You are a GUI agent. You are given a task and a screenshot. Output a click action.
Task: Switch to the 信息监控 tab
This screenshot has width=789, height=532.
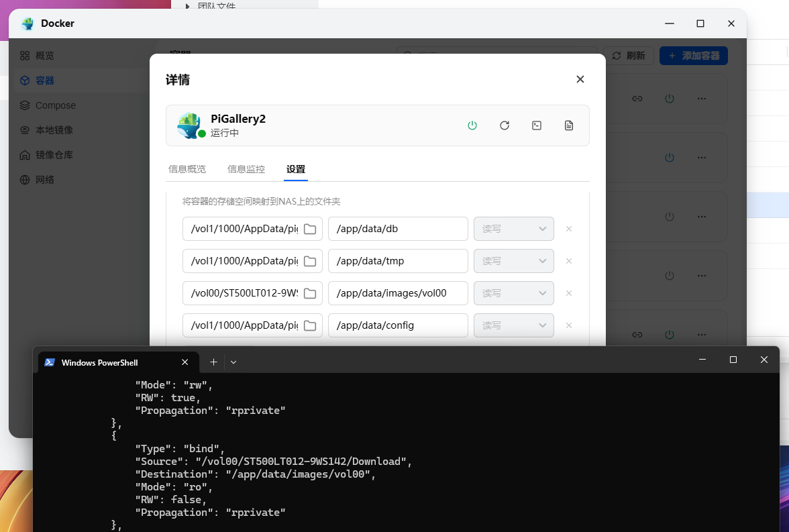pos(246,169)
